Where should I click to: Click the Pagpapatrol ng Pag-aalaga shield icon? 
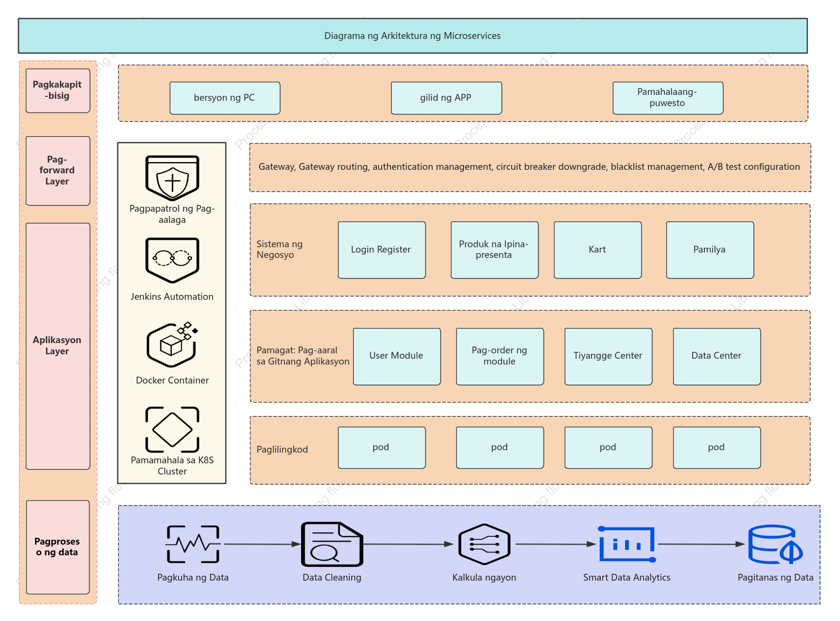pos(172,178)
